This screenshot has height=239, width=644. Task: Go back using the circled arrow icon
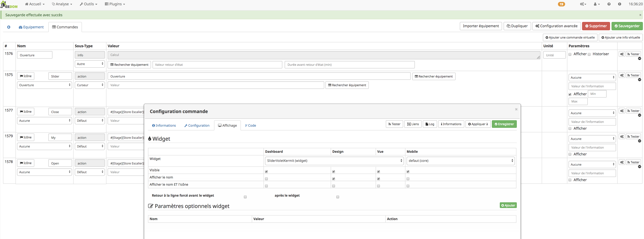click(x=9, y=27)
